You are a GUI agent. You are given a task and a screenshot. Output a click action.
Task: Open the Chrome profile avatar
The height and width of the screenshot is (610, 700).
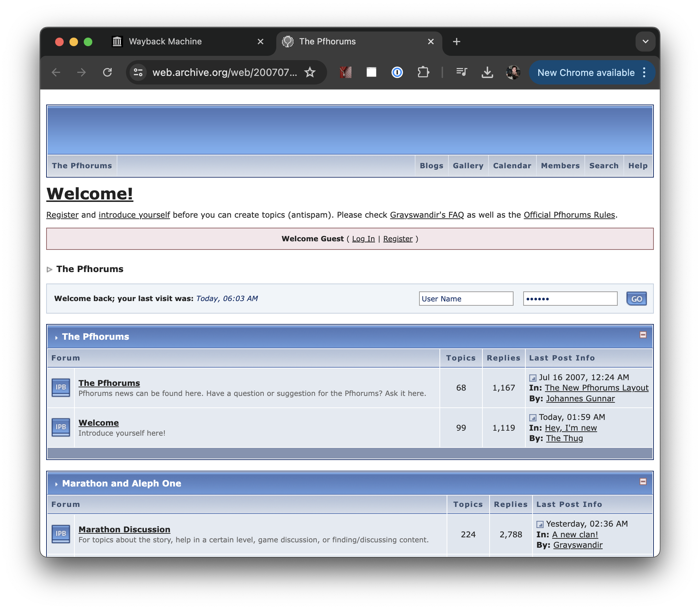pos(513,73)
